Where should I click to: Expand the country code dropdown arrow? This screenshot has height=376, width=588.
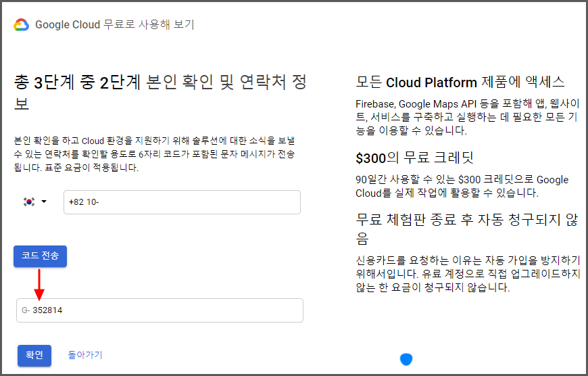pyautogui.click(x=45, y=202)
